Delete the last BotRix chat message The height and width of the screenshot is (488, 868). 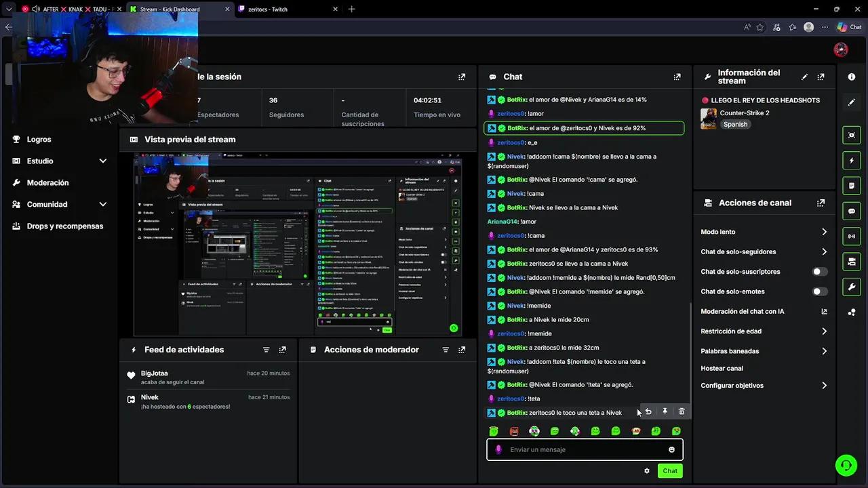[682, 411]
